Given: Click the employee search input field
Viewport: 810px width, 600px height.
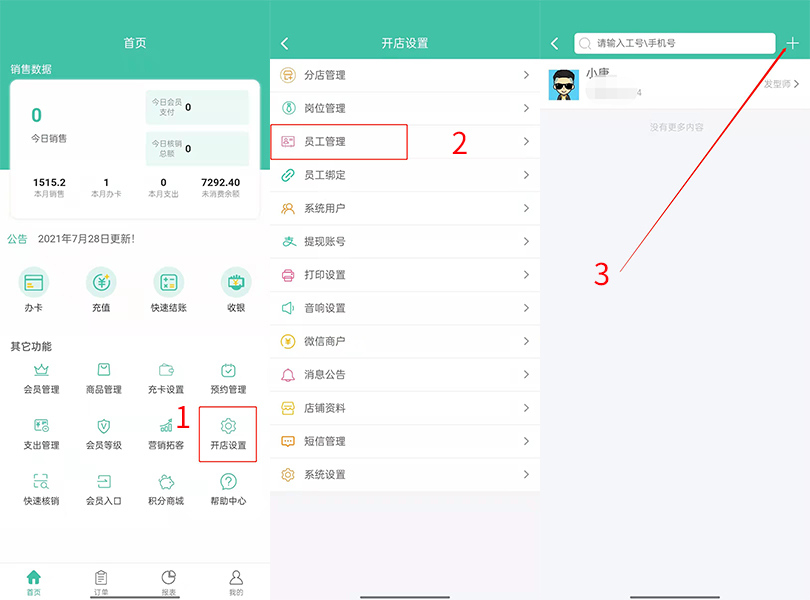Looking at the screenshot, I should click(680, 43).
